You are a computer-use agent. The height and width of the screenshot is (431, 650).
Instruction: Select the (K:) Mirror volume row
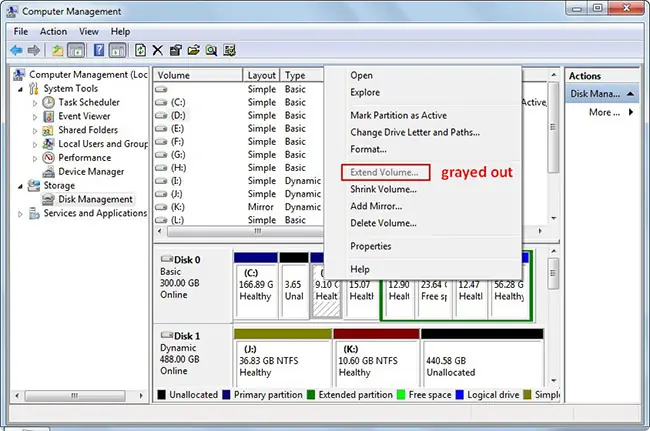click(x=238, y=207)
